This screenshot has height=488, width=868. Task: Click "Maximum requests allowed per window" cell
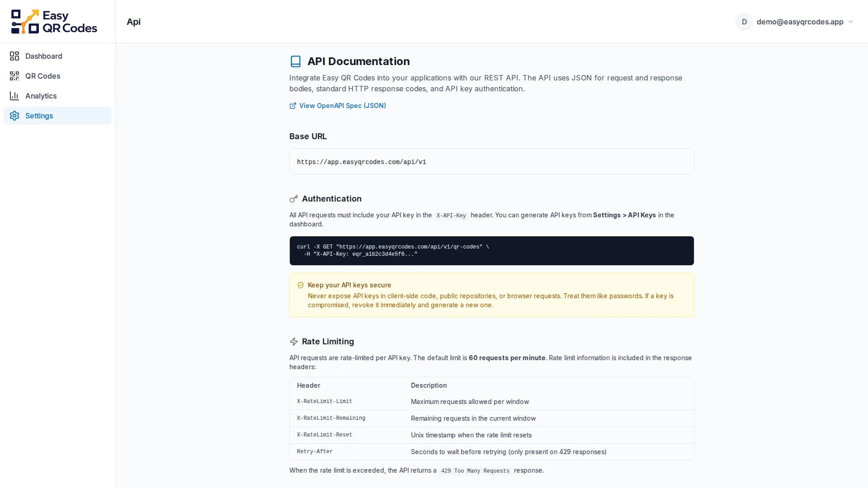point(470,402)
